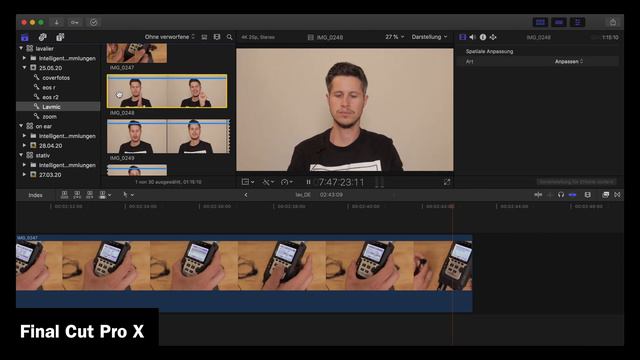The image size is (640, 360).
Task: Open the Darstellung view dropdown
Action: click(429, 37)
